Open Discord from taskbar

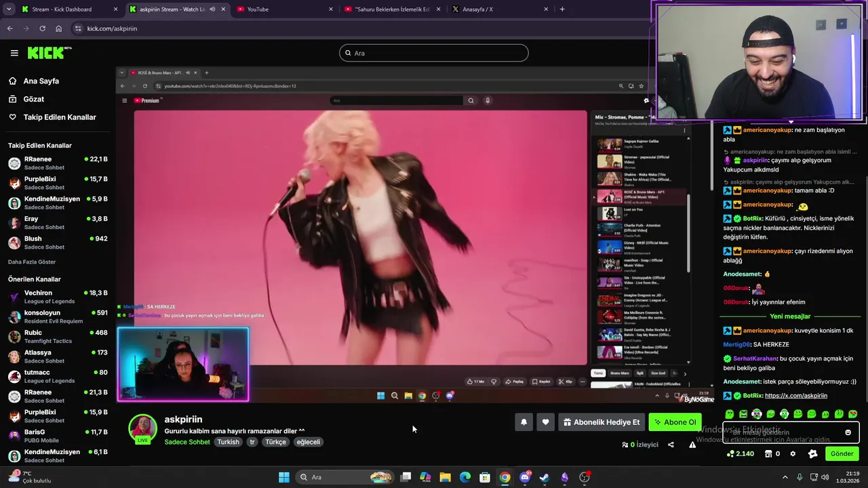coord(525,477)
